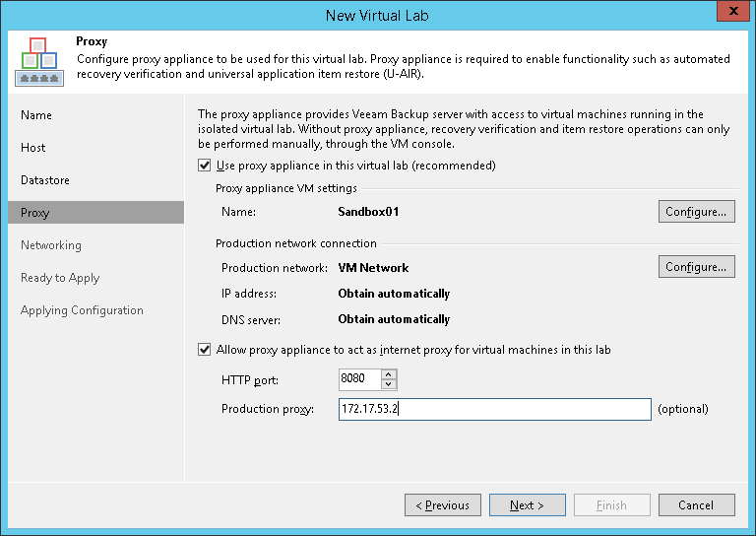
Task: Go to the Name wizard step
Action: 36,115
